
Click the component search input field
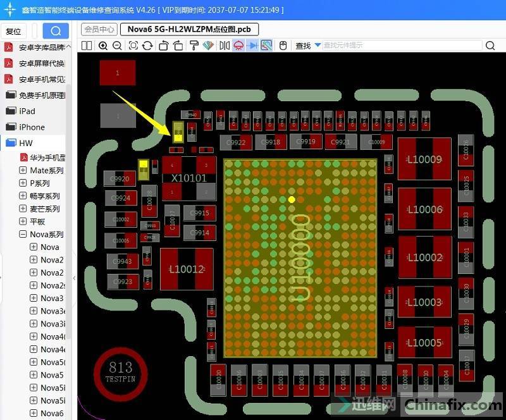402,46
